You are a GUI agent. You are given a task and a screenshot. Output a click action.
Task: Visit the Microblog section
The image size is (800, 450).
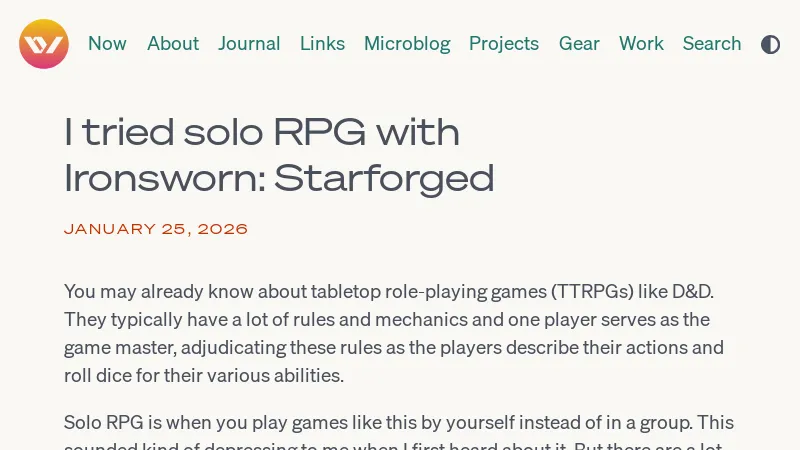(407, 44)
